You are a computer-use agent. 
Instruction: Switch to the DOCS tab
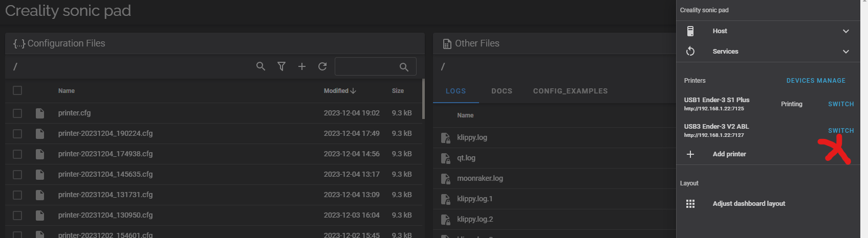(x=502, y=91)
